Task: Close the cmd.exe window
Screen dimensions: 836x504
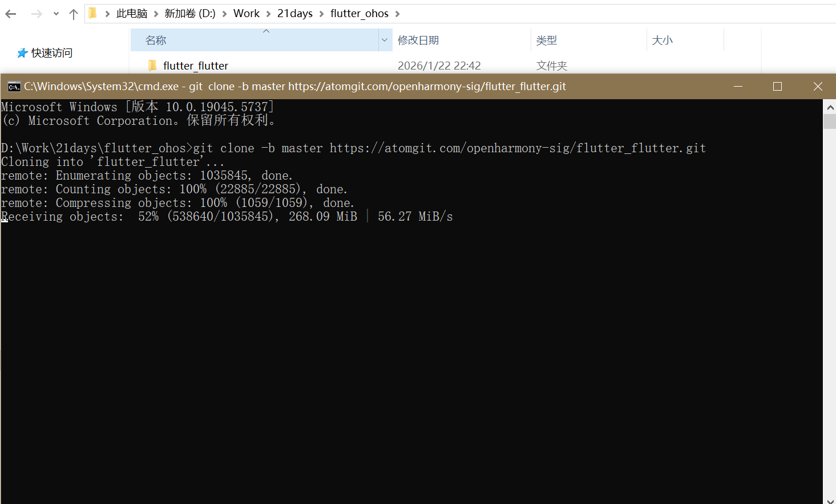Action: [817, 86]
